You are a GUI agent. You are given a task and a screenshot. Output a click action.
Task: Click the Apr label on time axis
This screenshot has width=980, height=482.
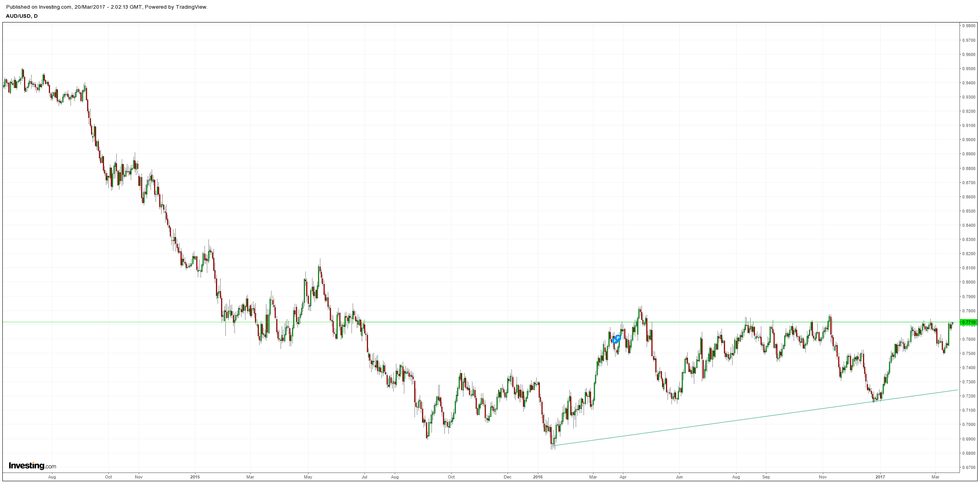click(x=623, y=477)
